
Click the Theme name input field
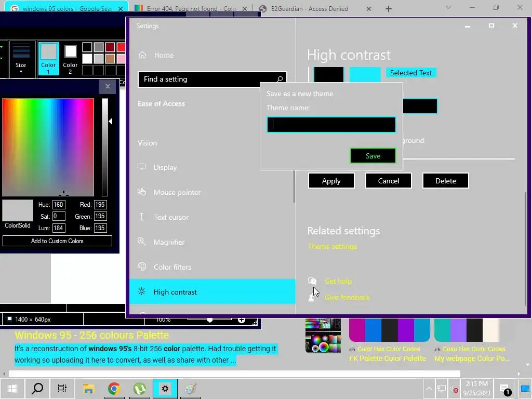pos(331,125)
